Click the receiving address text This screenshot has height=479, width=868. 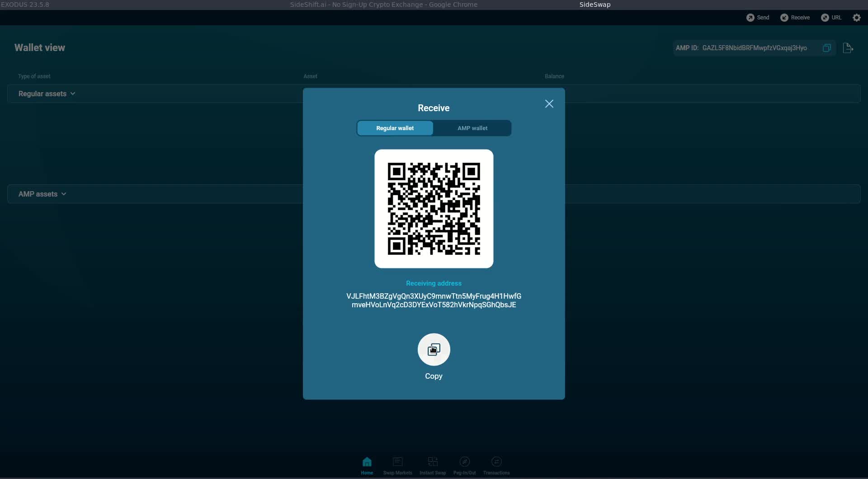[434, 301]
